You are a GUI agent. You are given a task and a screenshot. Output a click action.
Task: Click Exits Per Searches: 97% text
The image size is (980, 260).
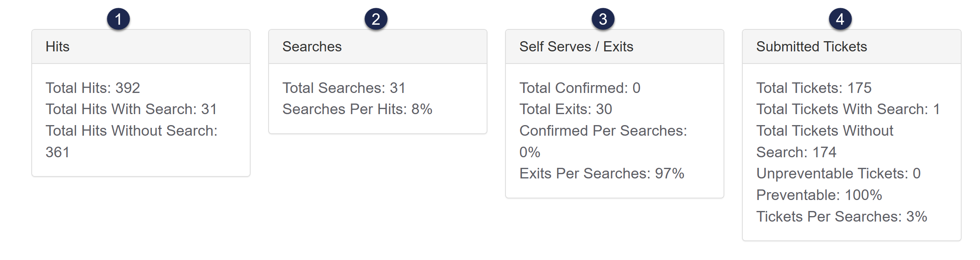(x=602, y=173)
